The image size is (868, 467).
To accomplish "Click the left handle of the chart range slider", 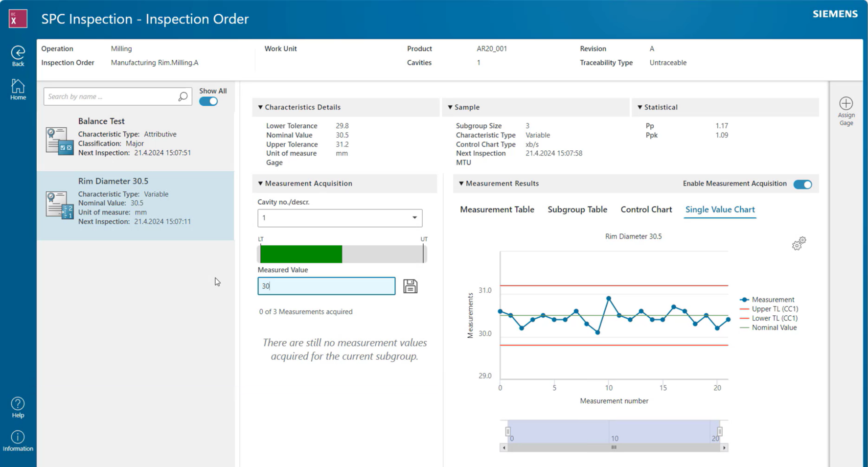I will click(x=507, y=431).
